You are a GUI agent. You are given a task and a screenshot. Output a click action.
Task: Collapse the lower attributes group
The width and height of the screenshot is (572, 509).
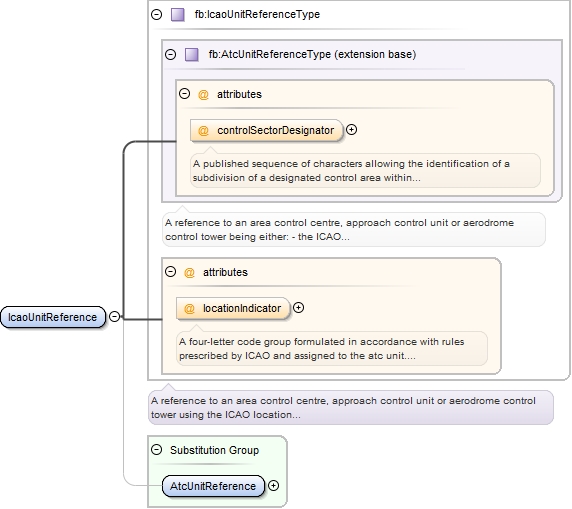pos(170,271)
